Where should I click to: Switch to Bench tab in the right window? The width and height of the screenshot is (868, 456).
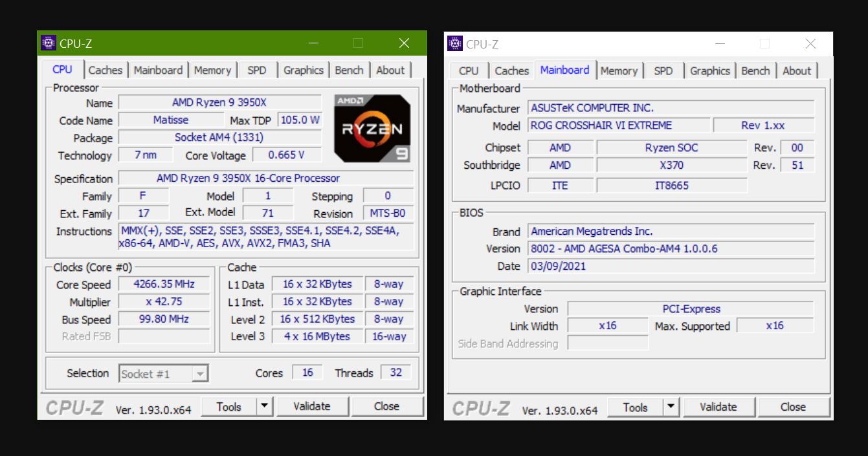[756, 71]
